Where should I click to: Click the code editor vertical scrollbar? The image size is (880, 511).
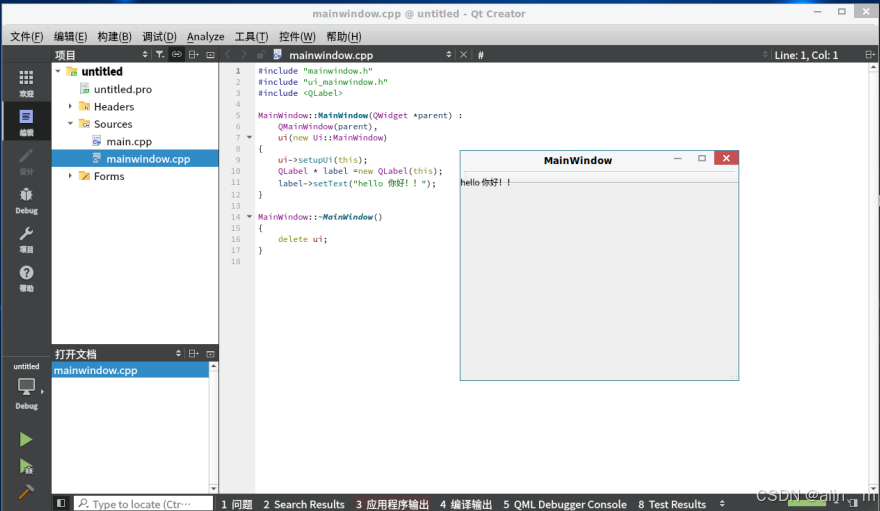click(x=873, y=278)
